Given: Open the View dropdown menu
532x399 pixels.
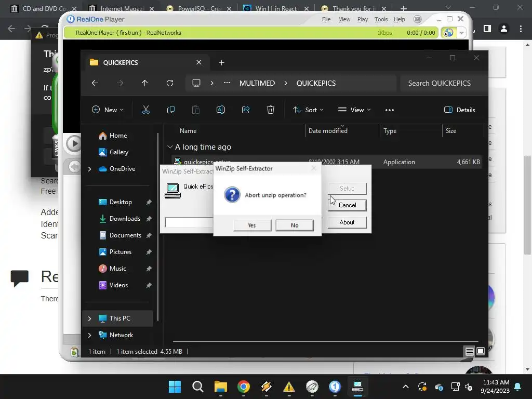Looking at the screenshot, I should tap(354, 110).
